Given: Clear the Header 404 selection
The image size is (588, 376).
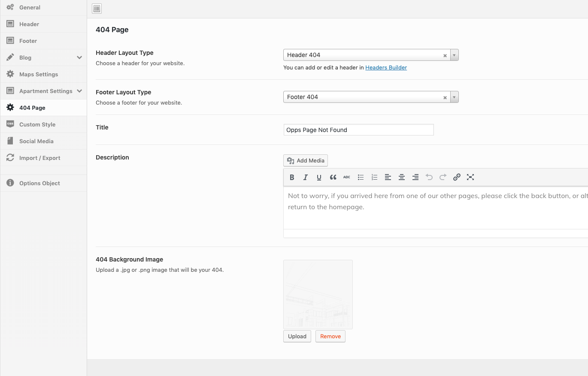Looking at the screenshot, I should [x=445, y=55].
